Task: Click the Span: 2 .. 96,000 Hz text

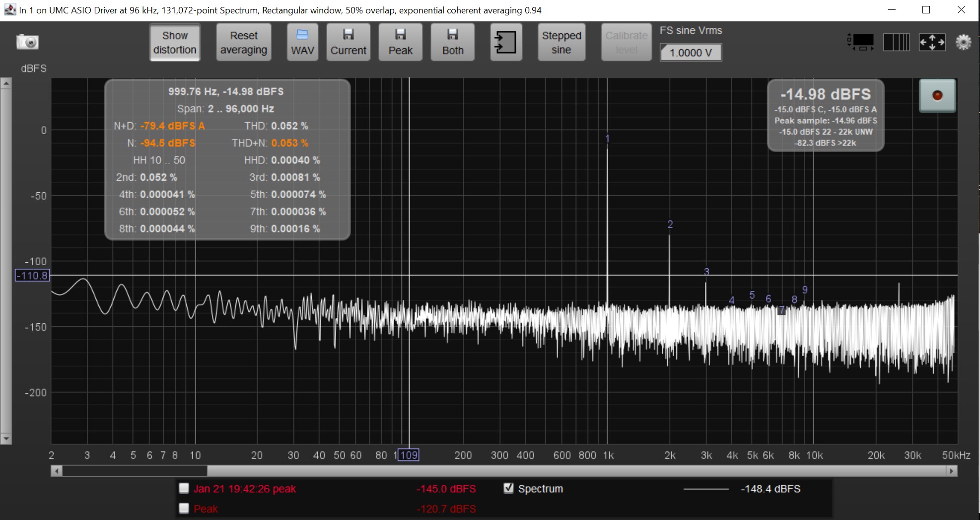Action: [225, 109]
